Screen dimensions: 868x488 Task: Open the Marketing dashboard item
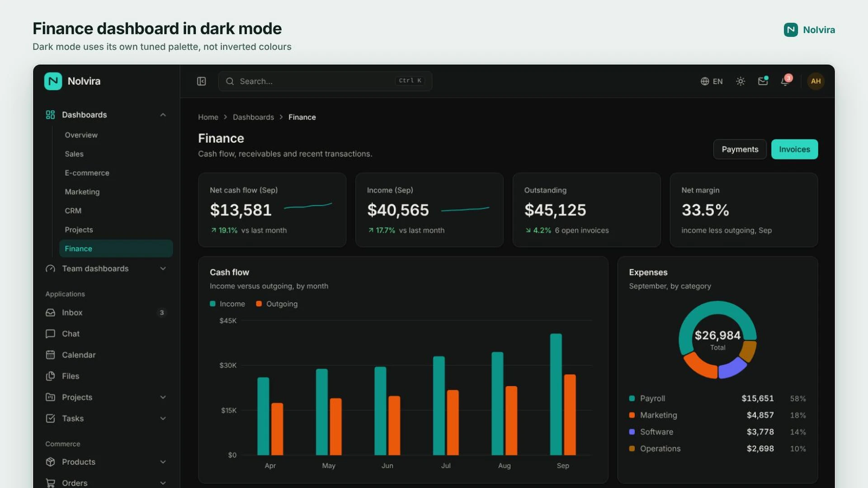click(x=116, y=192)
